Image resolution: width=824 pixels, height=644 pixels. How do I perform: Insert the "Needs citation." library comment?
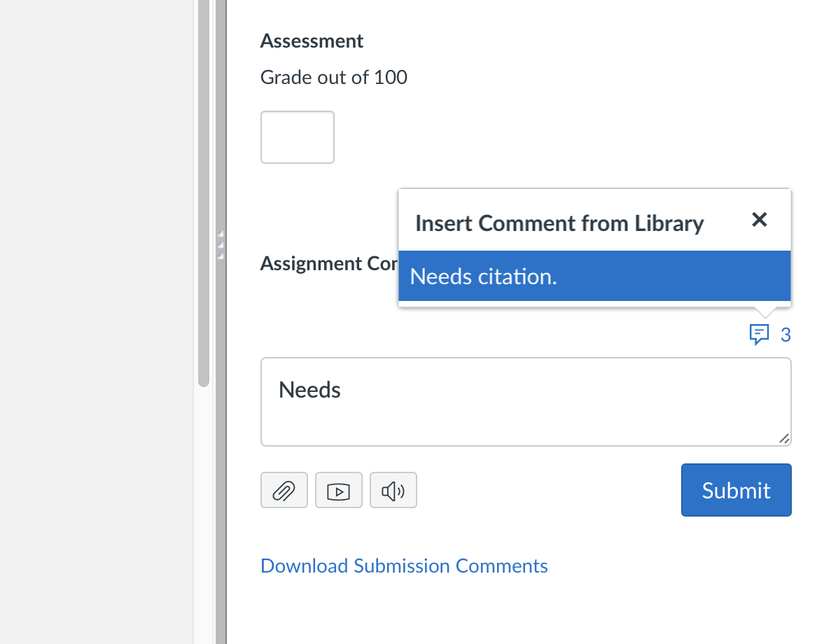pos(594,276)
